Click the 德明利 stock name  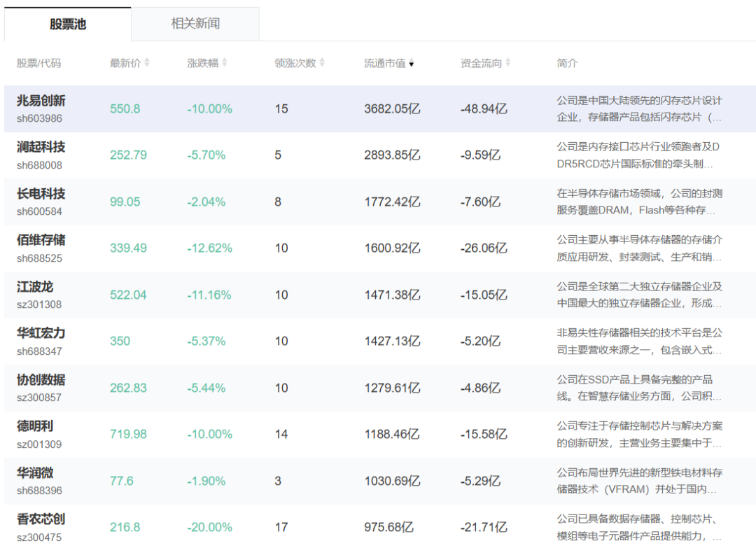click(35, 426)
